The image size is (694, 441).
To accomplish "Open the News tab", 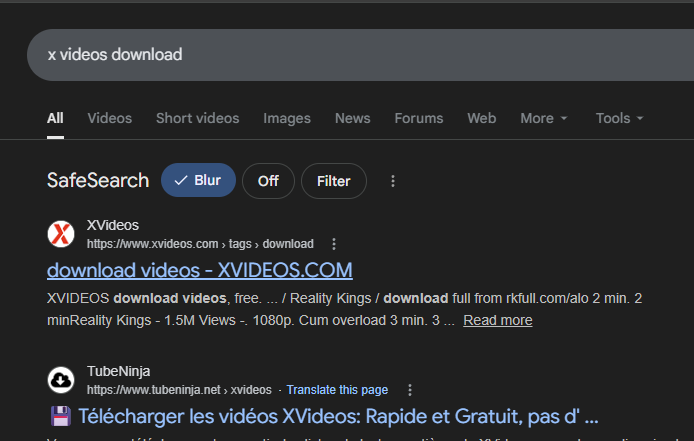I will coord(352,118).
